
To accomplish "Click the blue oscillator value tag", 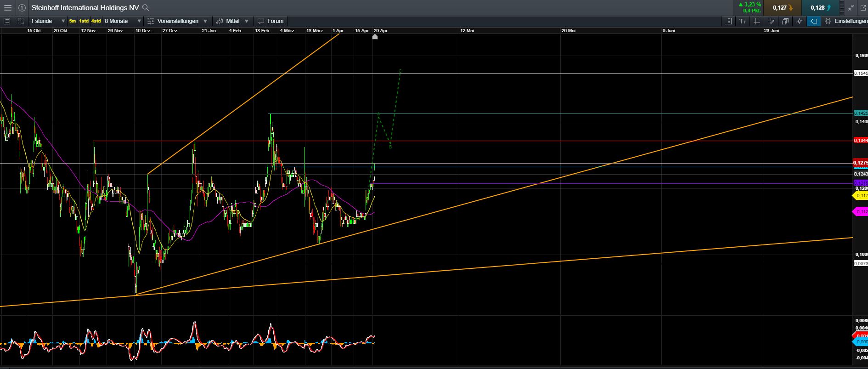I will coord(860,342).
